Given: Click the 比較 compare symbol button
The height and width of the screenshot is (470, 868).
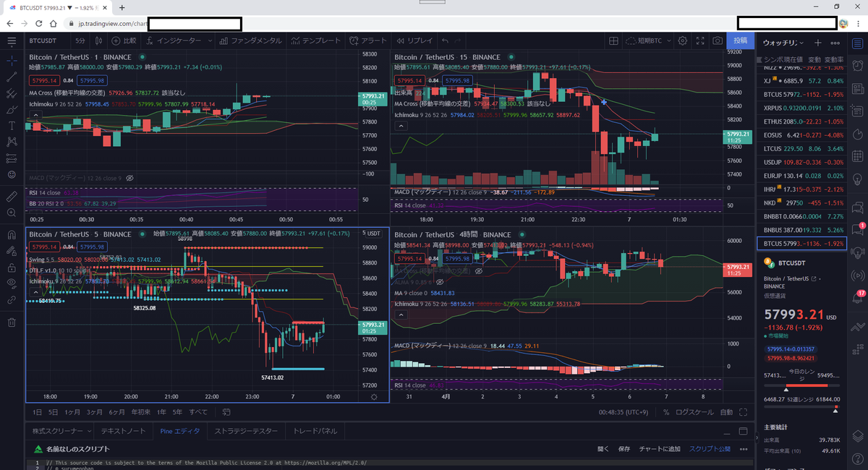Looking at the screenshot, I should (124, 41).
